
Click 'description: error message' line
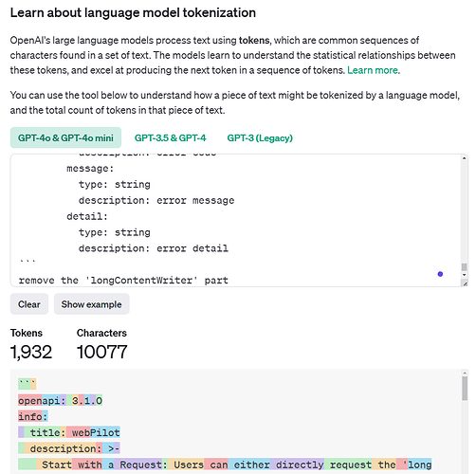[156, 200]
